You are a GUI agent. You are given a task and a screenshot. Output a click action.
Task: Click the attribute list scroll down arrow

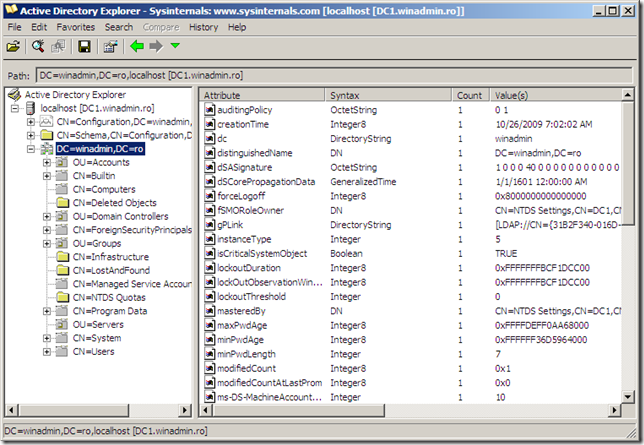628,397
